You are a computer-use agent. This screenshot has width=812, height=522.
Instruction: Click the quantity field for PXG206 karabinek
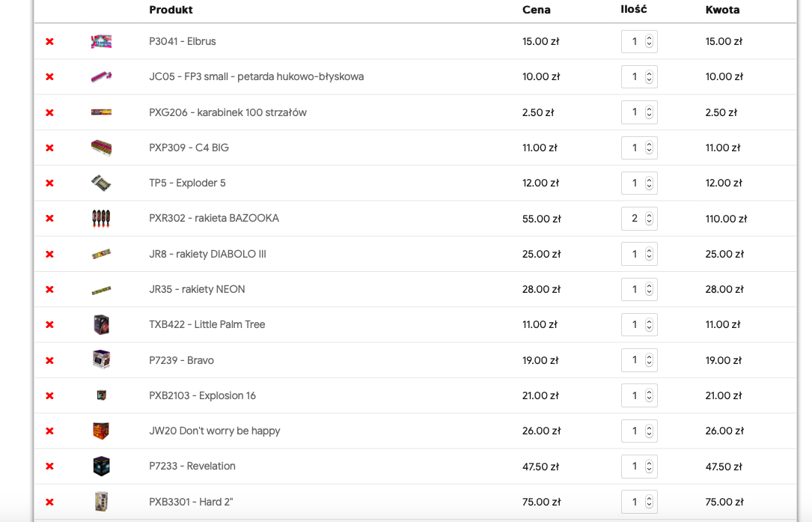click(634, 112)
